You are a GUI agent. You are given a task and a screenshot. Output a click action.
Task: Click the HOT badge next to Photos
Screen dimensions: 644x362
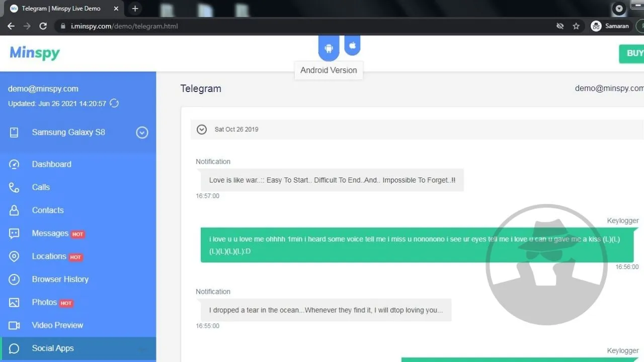click(x=66, y=303)
